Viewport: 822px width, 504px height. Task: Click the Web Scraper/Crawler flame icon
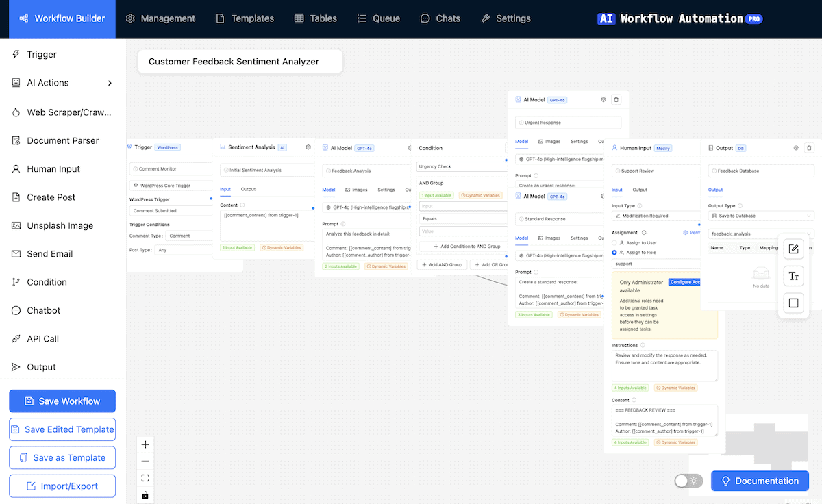tap(16, 112)
